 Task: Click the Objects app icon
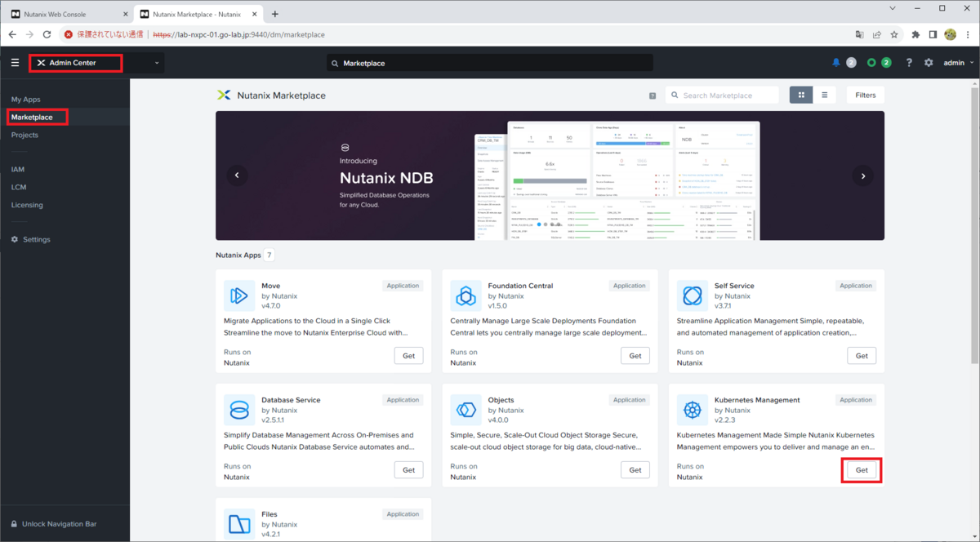pyautogui.click(x=465, y=410)
